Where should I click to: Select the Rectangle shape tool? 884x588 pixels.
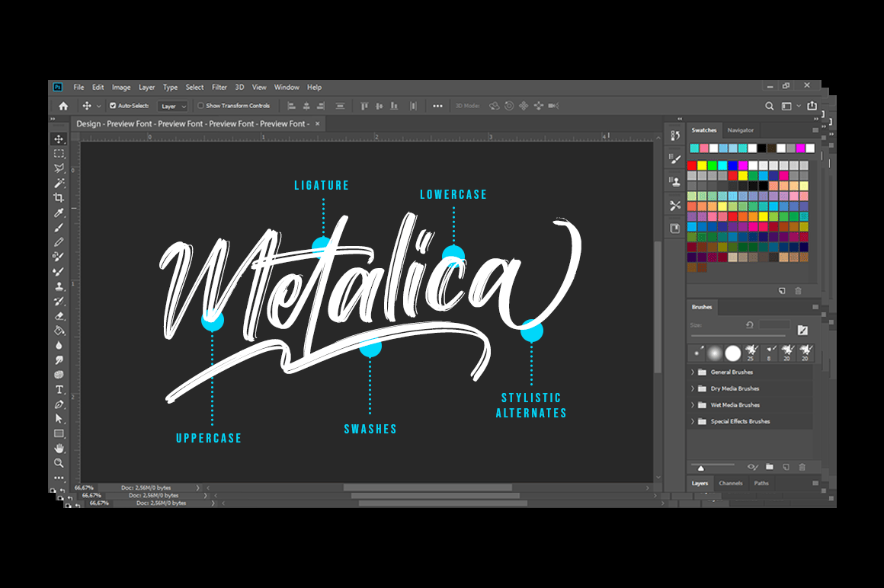pyautogui.click(x=59, y=433)
